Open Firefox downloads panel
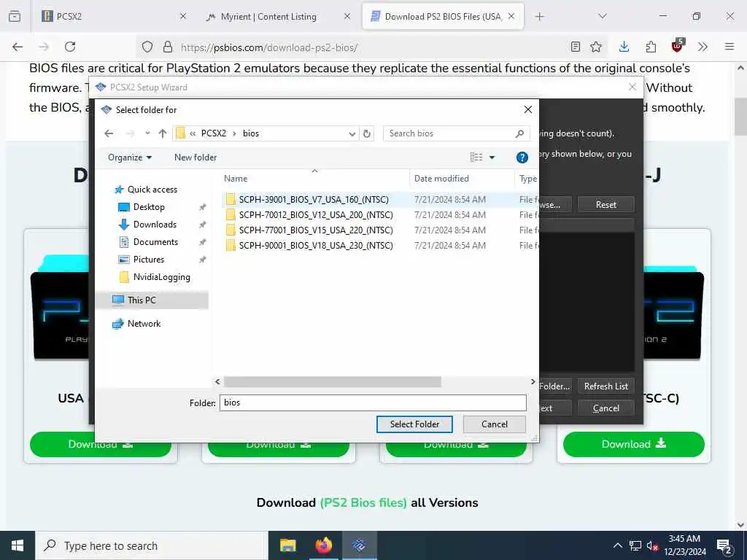747x560 pixels. click(624, 47)
